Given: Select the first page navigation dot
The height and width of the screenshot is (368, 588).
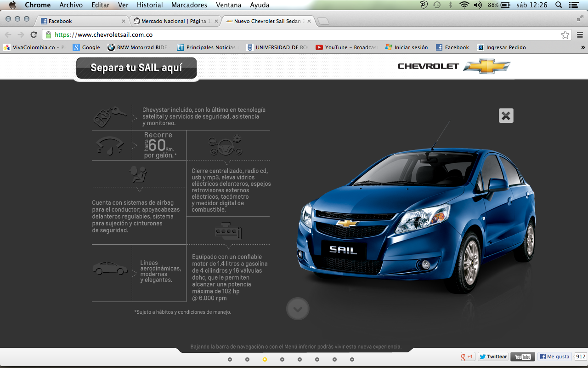Looking at the screenshot, I should 230,359.
